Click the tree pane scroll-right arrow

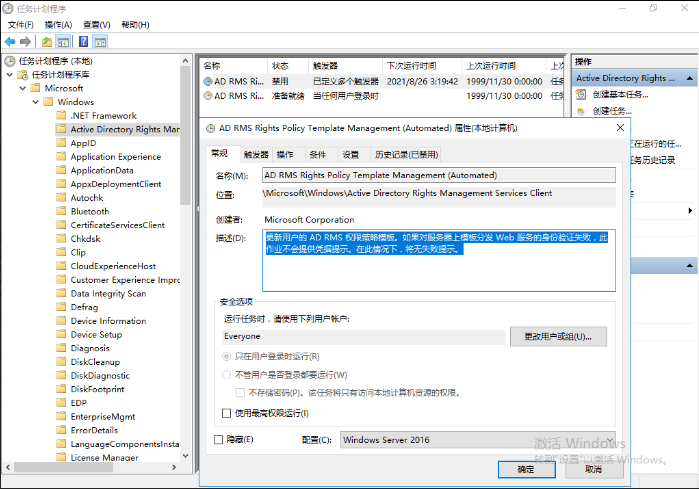coord(174,467)
